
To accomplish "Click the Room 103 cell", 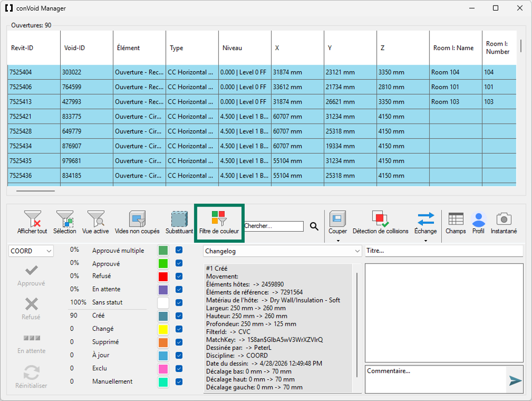I will click(456, 101).
